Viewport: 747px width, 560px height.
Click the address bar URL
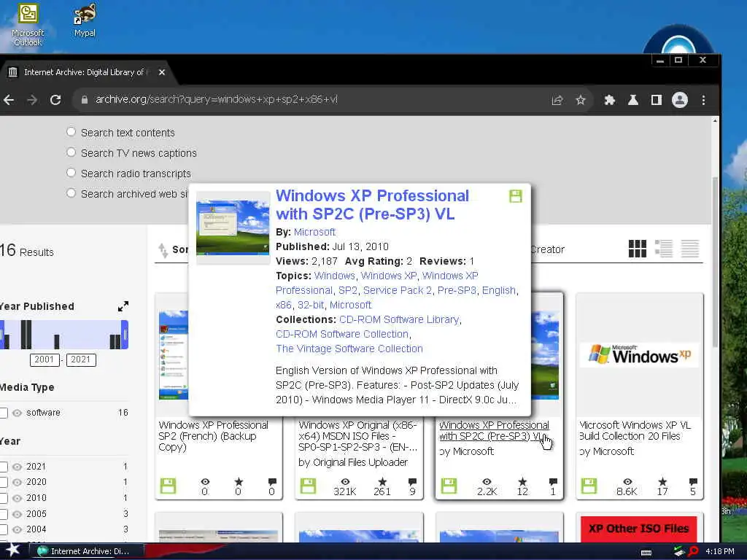[x=216, y=99]
